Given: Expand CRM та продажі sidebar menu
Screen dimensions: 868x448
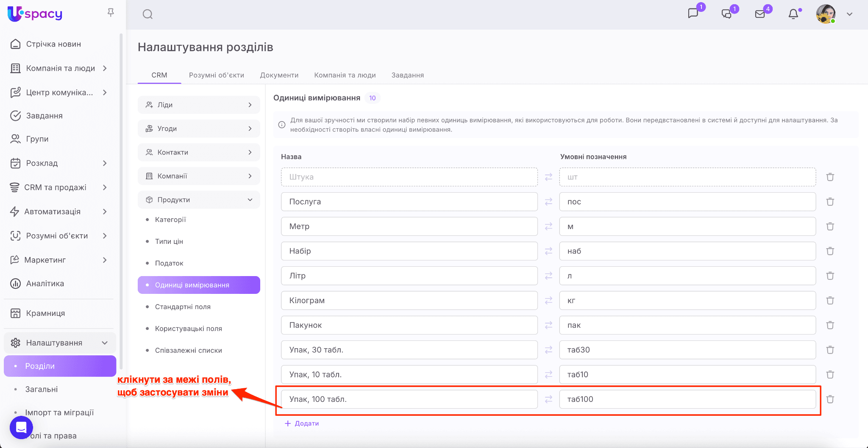Looking at the screenshot, I should point(105,187).
